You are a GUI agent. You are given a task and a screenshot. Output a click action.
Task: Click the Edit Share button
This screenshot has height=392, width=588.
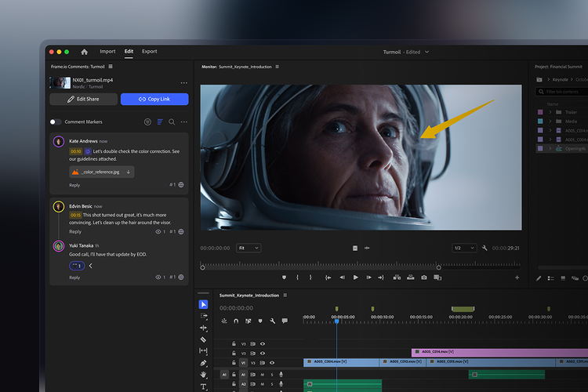pos(83,100)
